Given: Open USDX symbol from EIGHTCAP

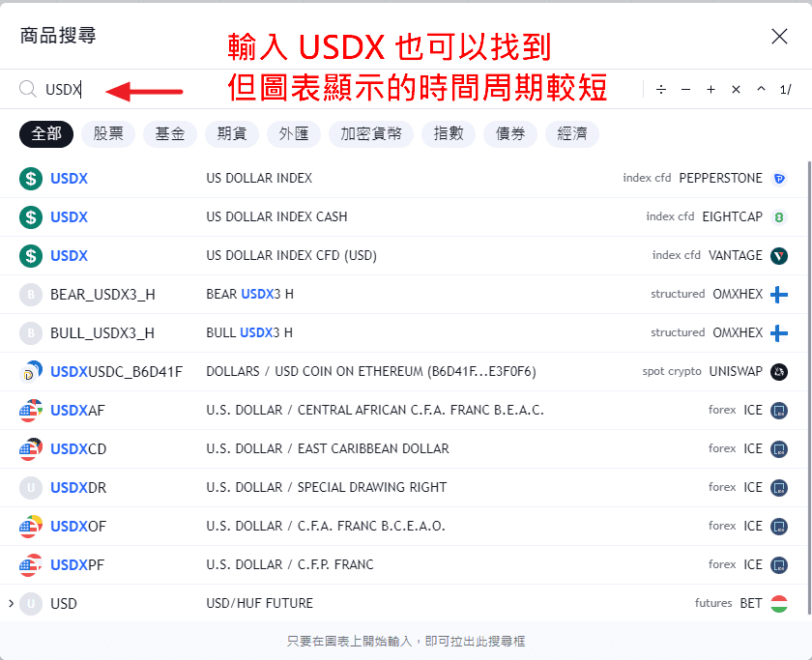Looking at the screenshot, I should (x=403, y=216).
